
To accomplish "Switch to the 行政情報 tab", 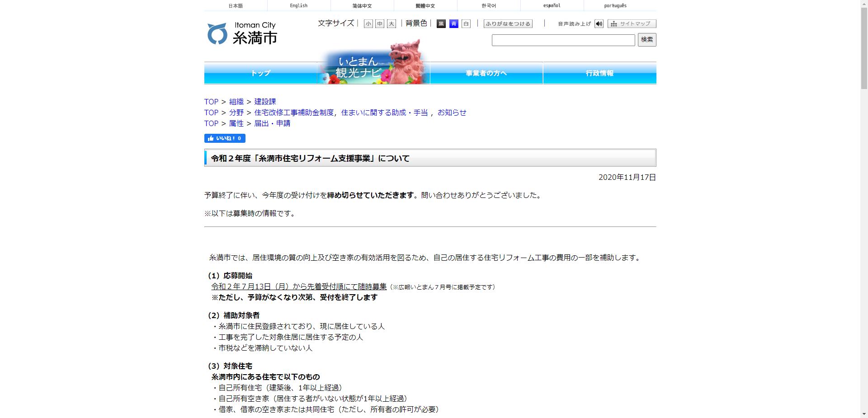I will coord(600,73).
